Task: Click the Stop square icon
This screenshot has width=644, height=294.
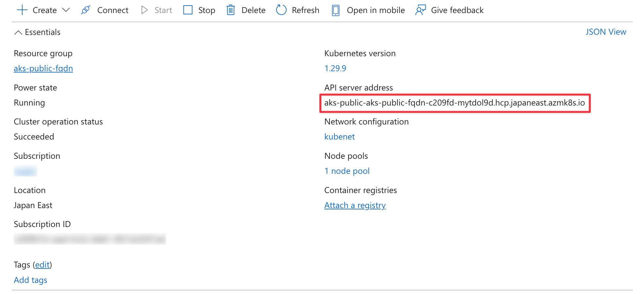Action: click(x=188, y=10)
